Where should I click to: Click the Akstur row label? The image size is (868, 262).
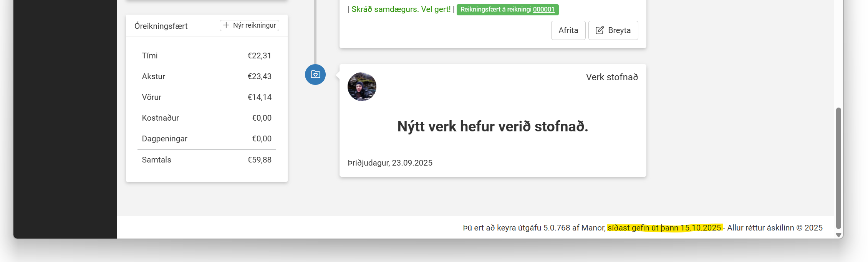point(154,76)
